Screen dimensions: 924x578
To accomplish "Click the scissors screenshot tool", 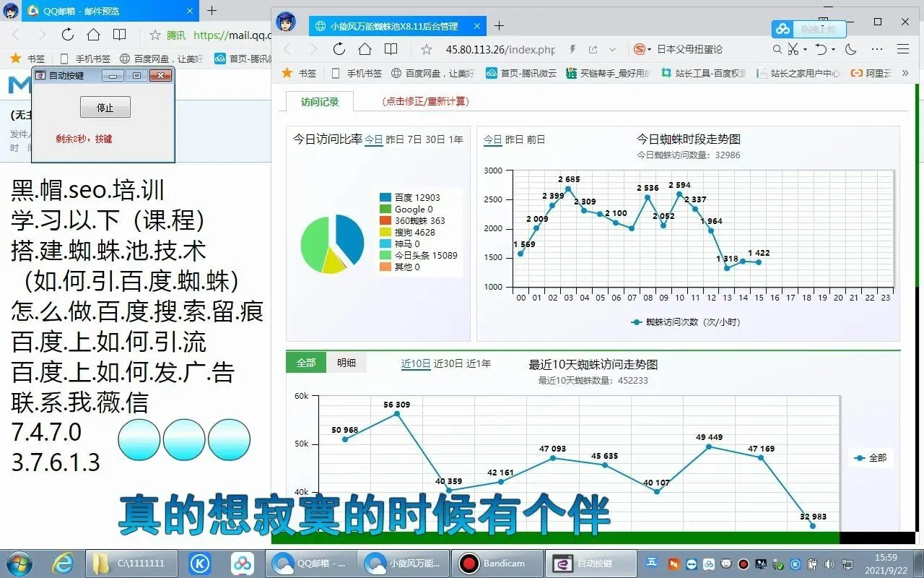I will 793,49.
